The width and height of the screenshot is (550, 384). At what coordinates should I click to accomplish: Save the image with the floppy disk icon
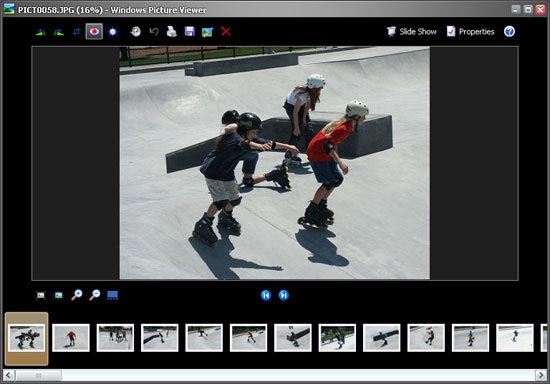click(190, 32)
